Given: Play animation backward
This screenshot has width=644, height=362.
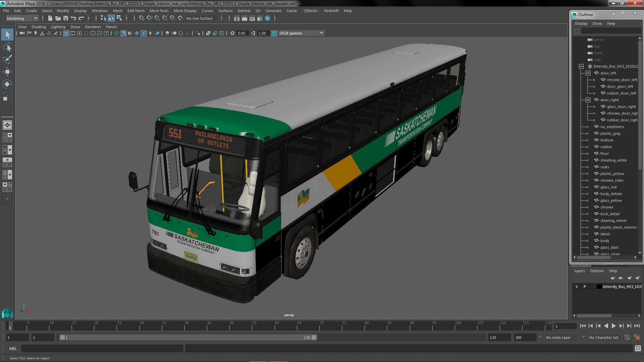Looking at the screenshot, I should click(606, 326).
